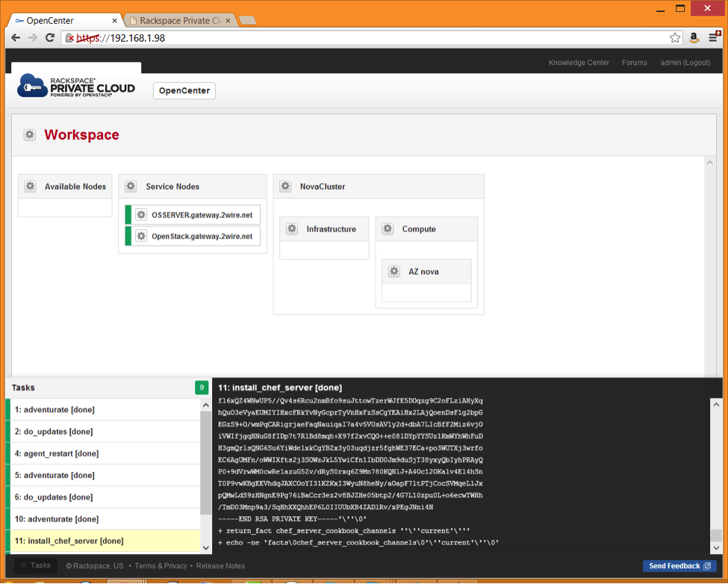Screen dimensions: 728x584
Task: Open gear menu for OpenStack.gateway.2wire.net
Action: click(x=141, y=236)
